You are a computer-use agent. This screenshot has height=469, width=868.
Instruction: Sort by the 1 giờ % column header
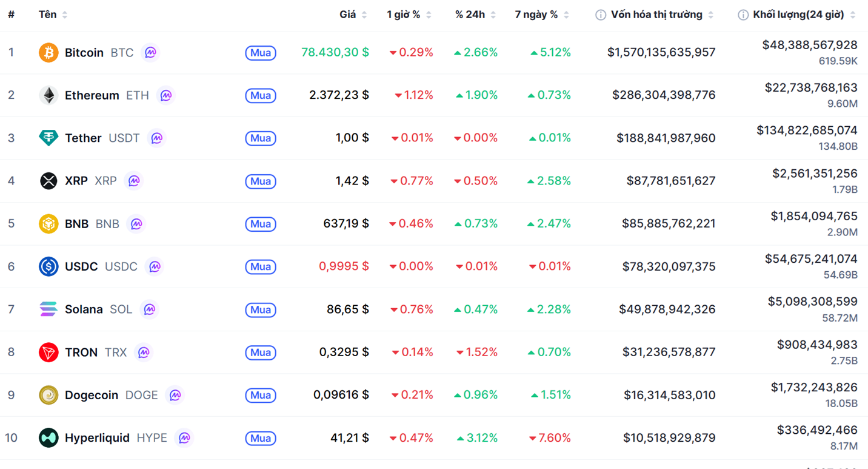pos(409,15)
